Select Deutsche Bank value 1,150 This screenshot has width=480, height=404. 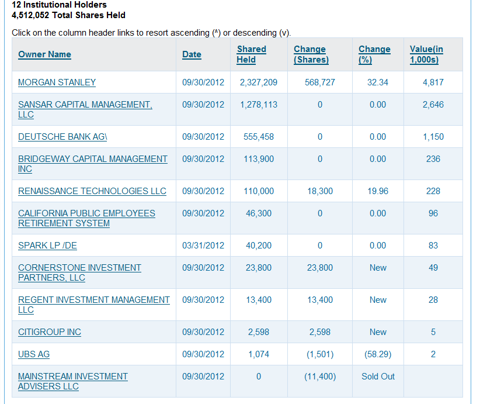(433, 137)
